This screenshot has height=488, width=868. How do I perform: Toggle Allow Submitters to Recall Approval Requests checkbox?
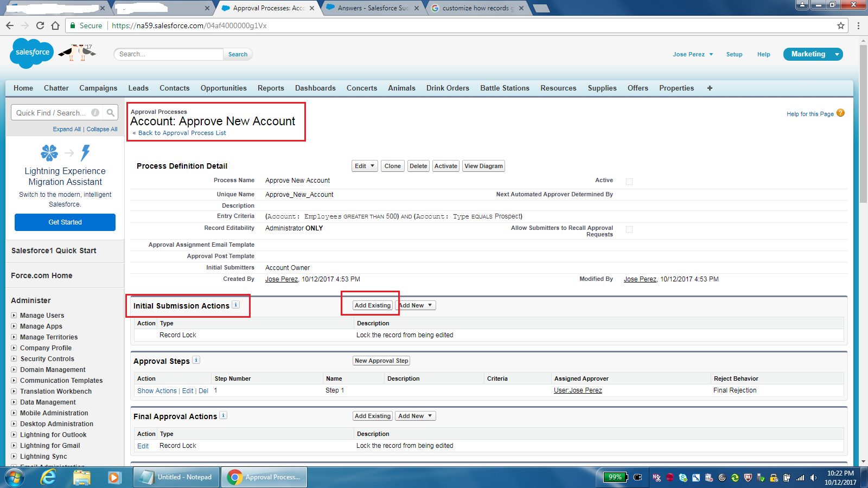point(629,229)
